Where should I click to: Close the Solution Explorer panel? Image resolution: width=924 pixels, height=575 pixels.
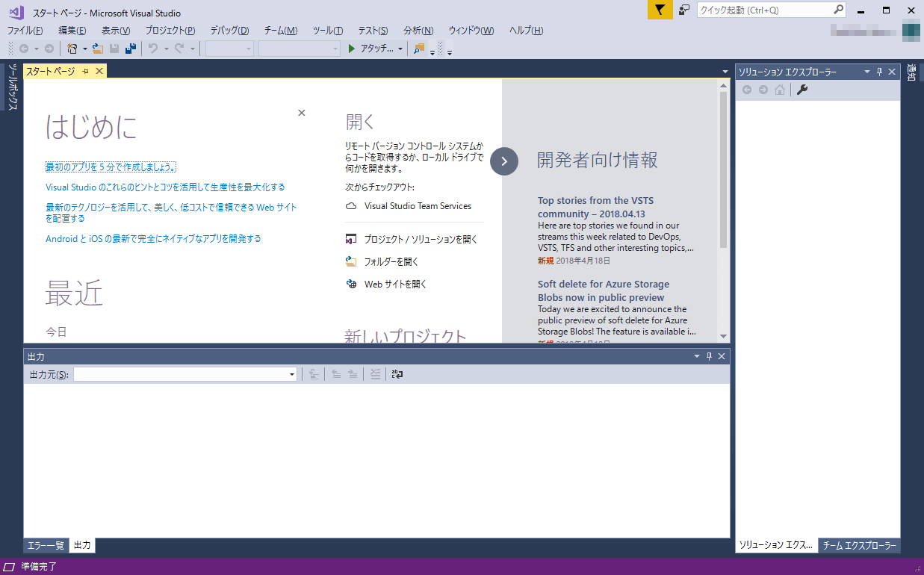tap(892, 72)
